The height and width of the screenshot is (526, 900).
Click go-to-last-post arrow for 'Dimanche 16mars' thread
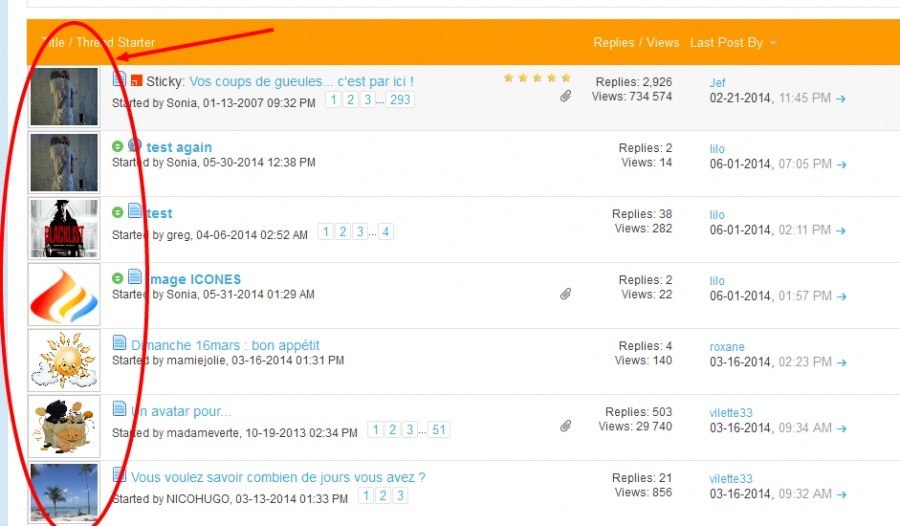click(841, 363)
